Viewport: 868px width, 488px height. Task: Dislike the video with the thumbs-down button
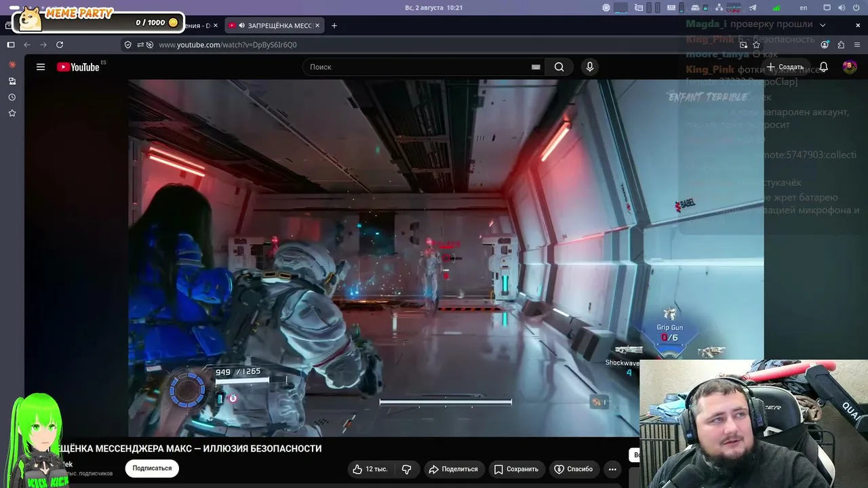(407, 469)
